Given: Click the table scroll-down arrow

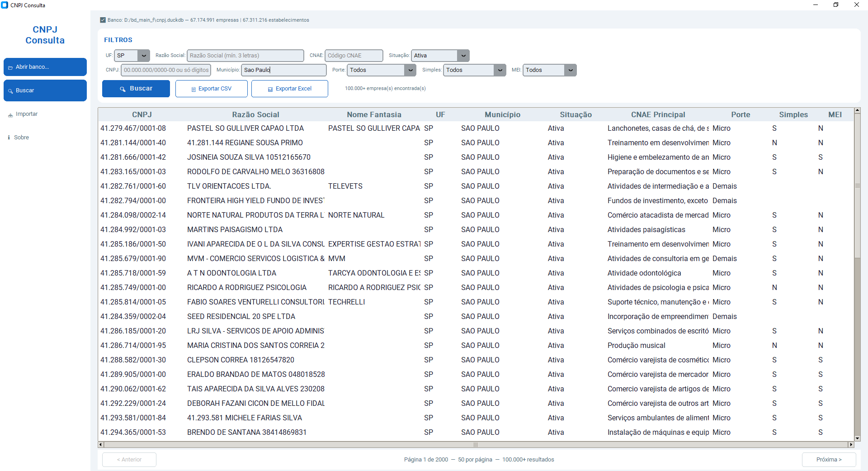Looking at the screenshot, I should click(x=857, y=438).
